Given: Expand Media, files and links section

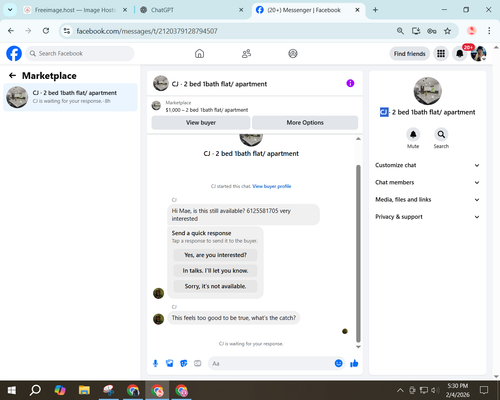Looking at the screenshot, I should pos(428,200).
